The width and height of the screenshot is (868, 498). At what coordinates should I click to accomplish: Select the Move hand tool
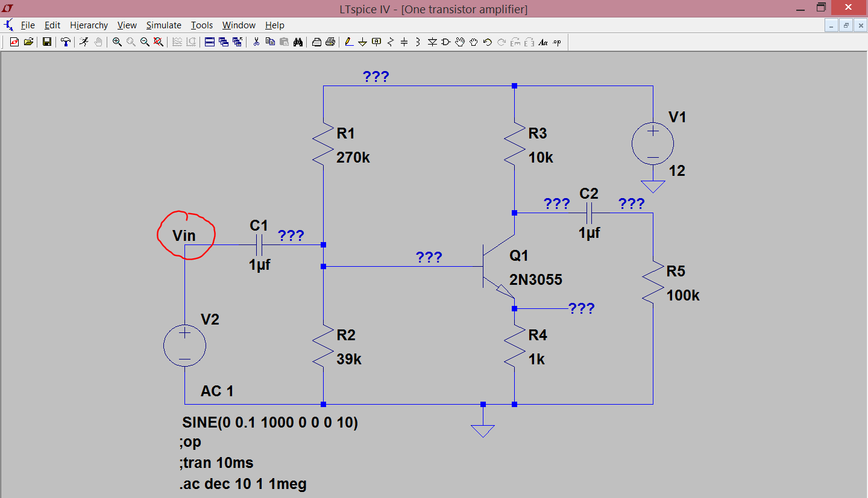click(x=460, y=42)
